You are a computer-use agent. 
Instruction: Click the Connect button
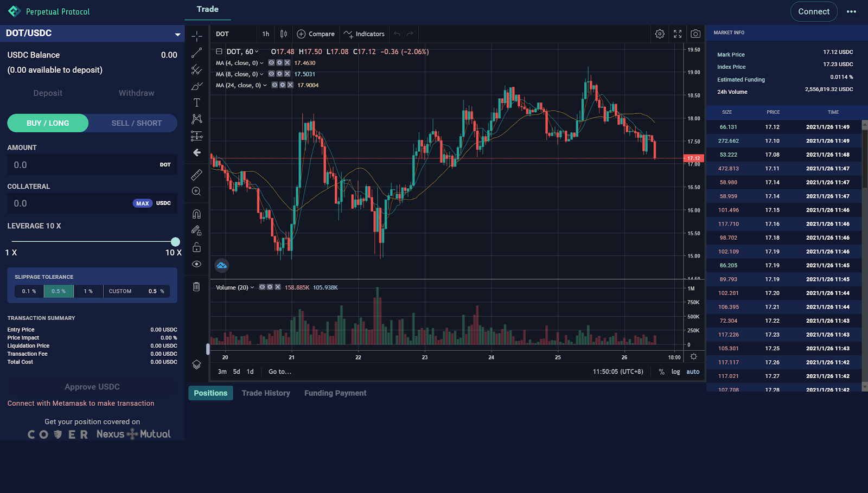[x=813, y=11]
